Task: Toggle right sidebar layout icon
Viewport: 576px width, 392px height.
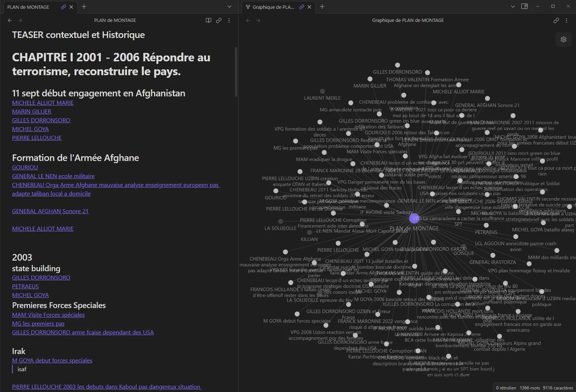Action: (524, 7)
